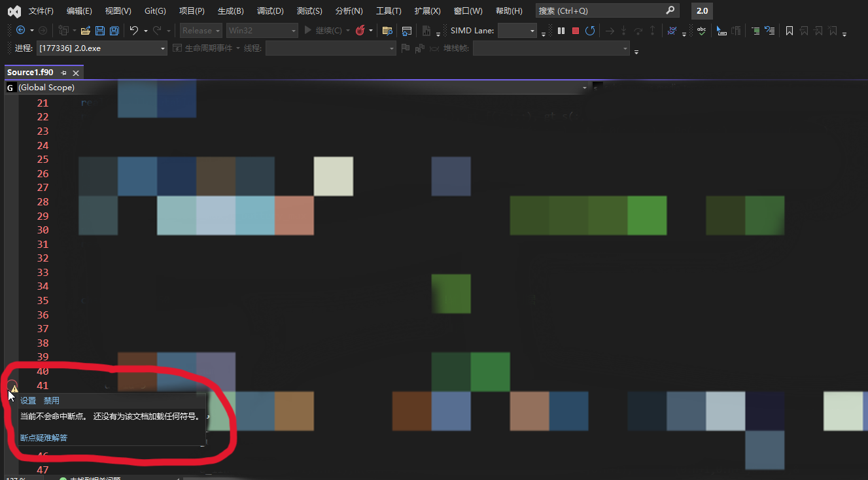
Task: Open the 视图(V) menu
Action: pos(118,10)
